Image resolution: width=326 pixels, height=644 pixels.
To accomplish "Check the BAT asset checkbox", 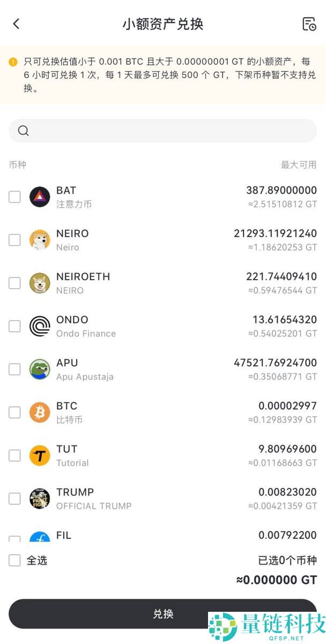I will click(x=14, y=197).
